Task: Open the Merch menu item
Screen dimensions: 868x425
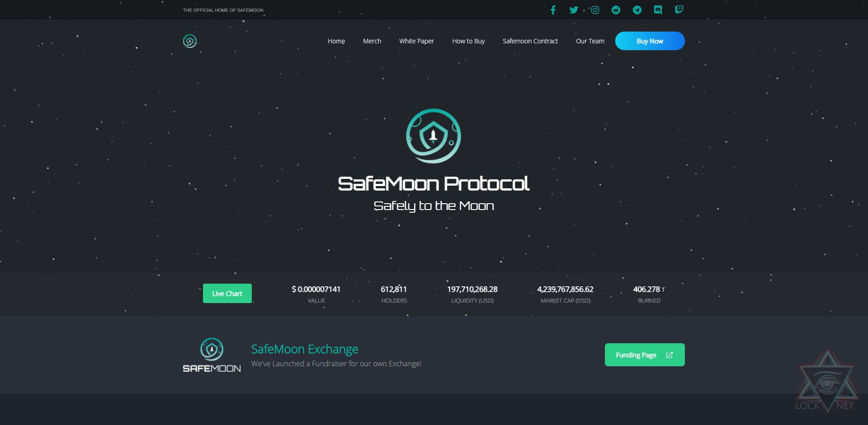Action: (372, 41)
